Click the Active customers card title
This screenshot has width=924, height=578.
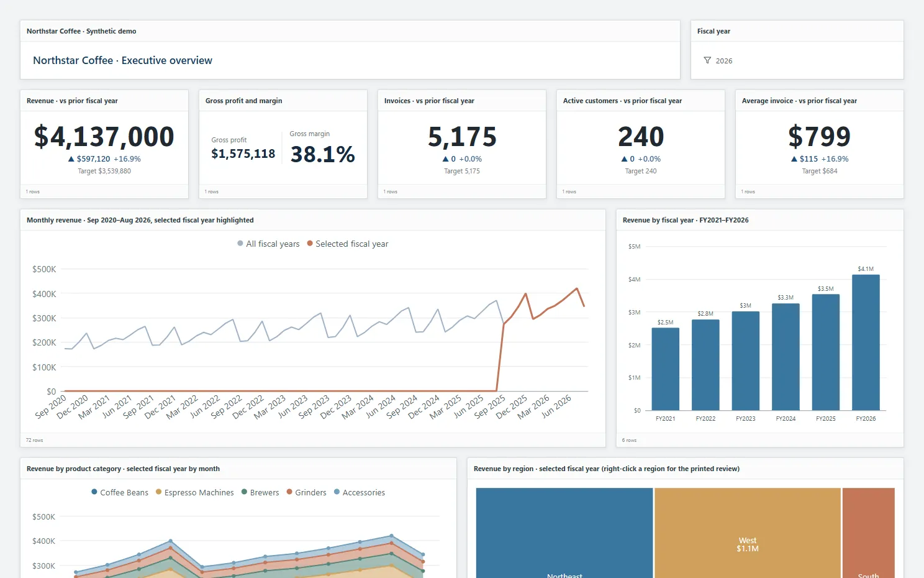click(x=622, y=101)
